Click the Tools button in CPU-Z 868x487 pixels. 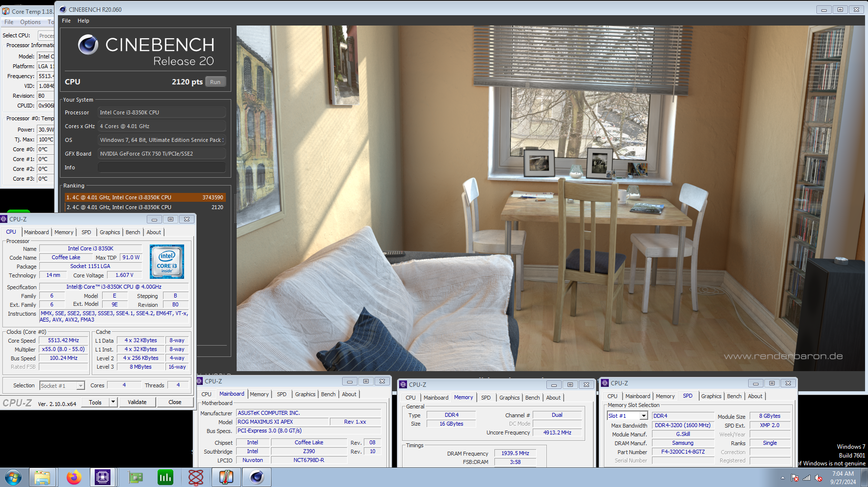click(x=95, y=402)
